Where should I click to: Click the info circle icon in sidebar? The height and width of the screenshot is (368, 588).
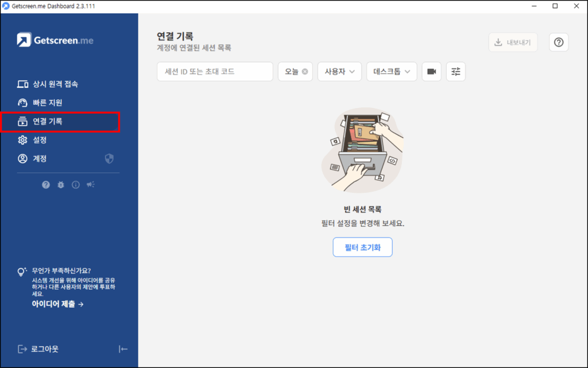tap(76, 185)
